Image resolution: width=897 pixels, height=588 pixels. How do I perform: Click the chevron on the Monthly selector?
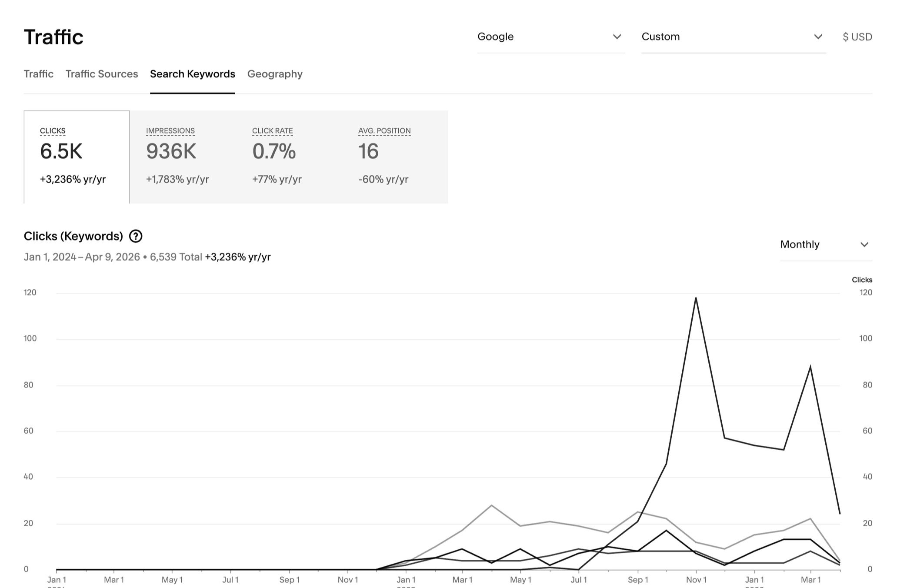pos(865,244)
